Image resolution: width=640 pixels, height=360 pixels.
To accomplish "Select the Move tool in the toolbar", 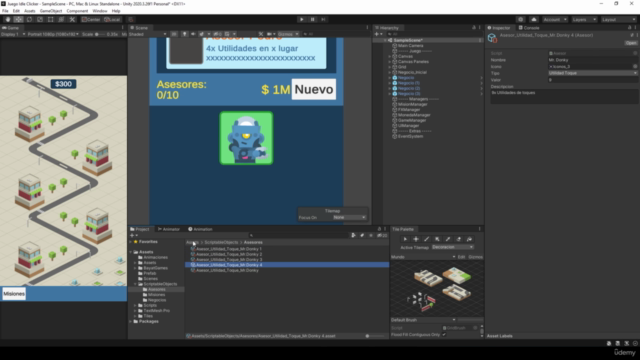I will point(18,20).
